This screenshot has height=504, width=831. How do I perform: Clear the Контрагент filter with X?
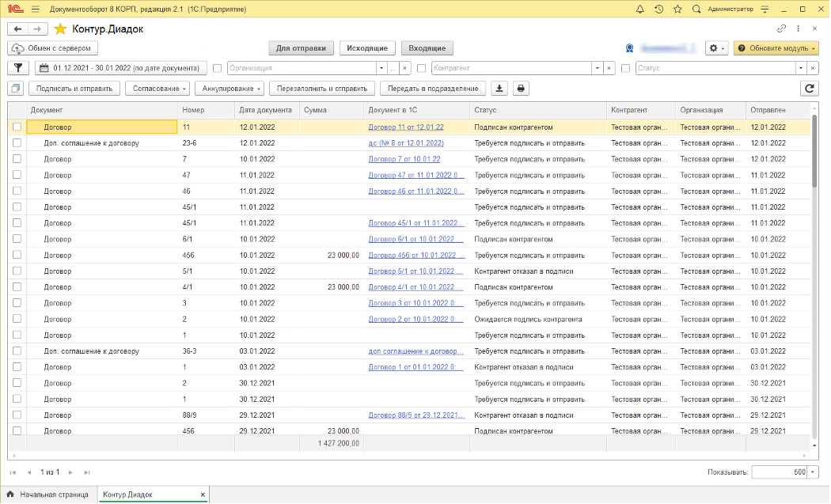609,68
